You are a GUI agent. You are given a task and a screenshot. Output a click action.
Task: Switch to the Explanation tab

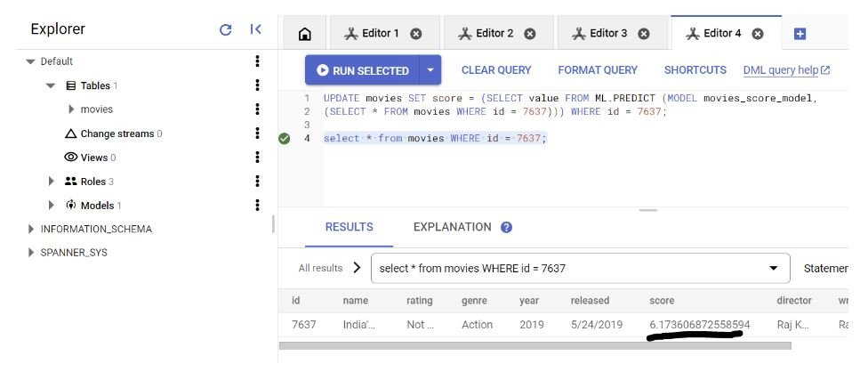452,228
